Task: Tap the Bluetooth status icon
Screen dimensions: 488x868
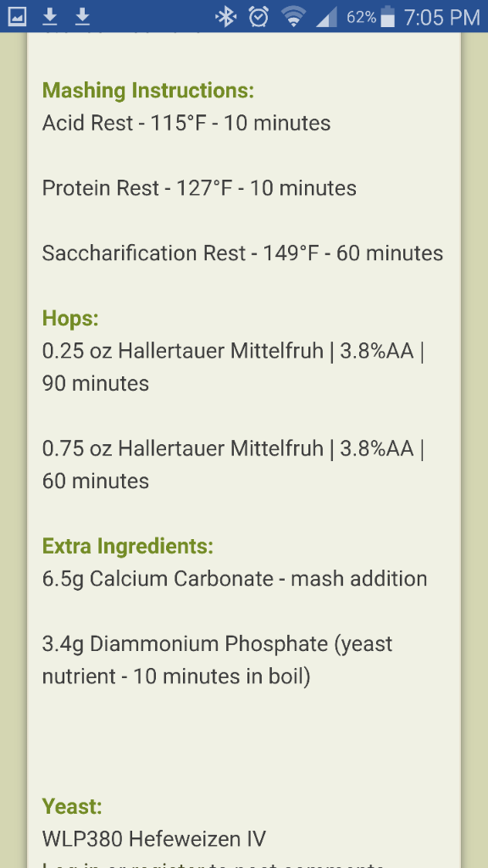Action: click(225, 17)
